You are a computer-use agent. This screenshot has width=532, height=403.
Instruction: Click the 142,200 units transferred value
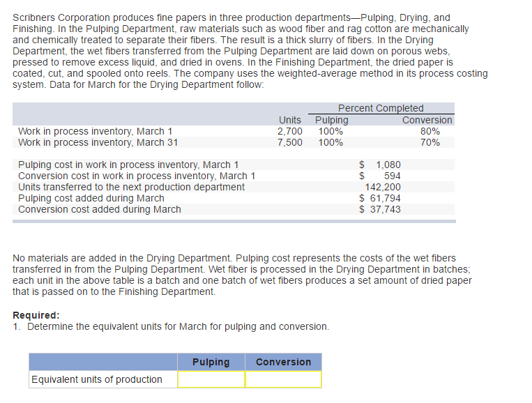point(383,188)
